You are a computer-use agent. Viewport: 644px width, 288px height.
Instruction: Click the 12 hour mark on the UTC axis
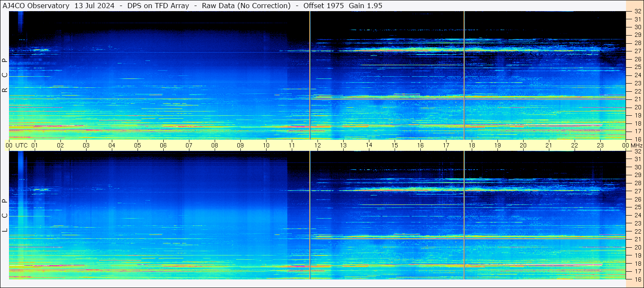[318, 145]
